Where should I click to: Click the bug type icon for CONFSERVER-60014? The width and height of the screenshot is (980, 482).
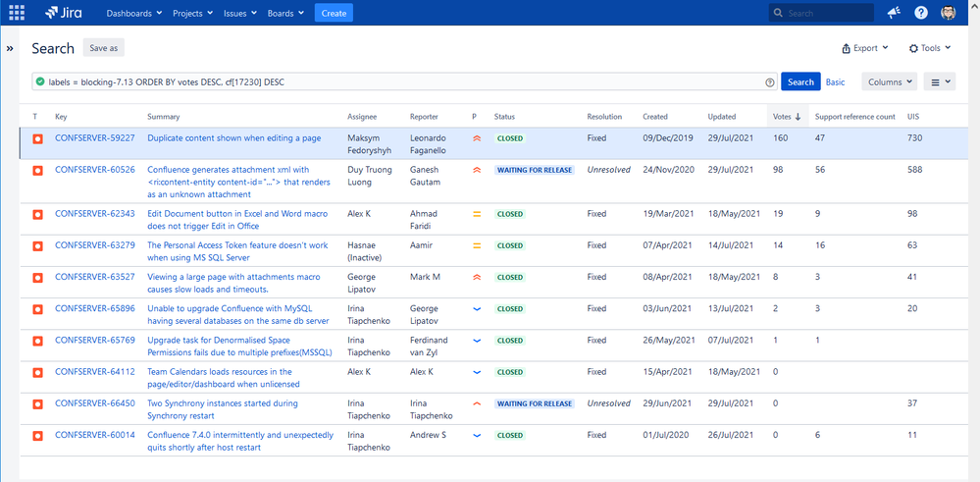pos(37,435)
